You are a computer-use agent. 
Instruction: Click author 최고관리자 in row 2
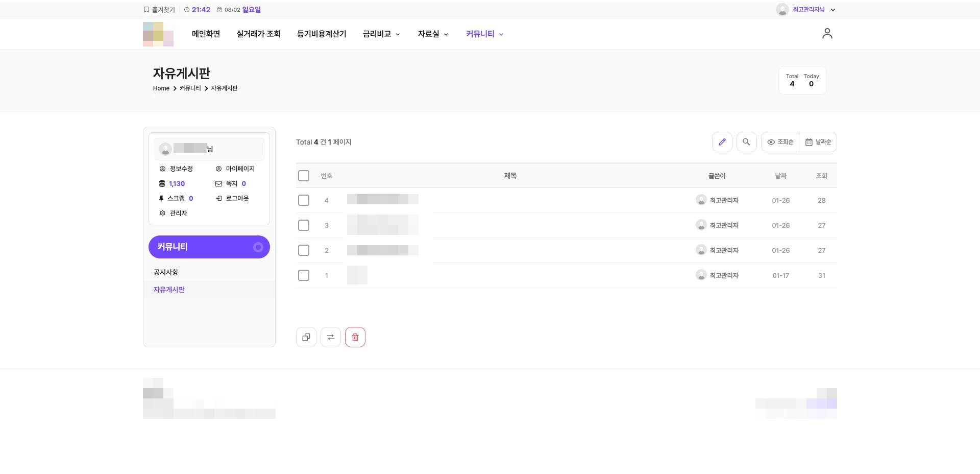(724, 250)
